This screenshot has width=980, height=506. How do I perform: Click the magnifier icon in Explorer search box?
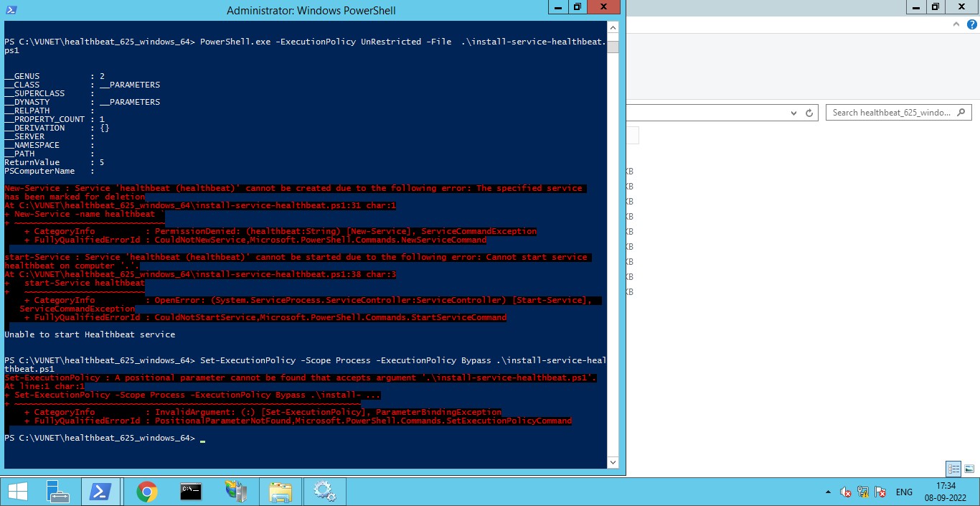[x=962, y=113]
